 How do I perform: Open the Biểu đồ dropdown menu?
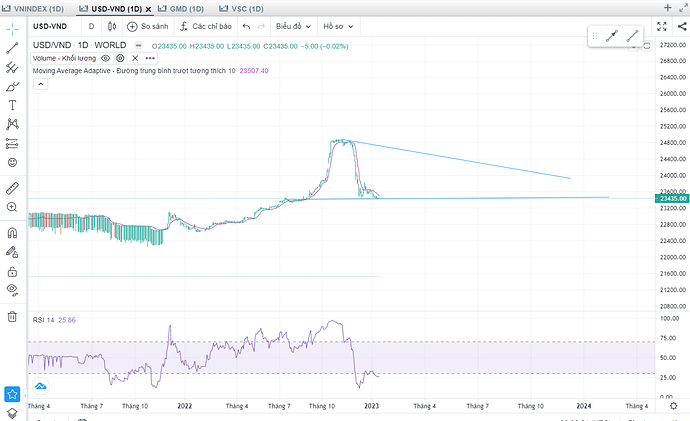pyautogui.click(x=292, y=27)
